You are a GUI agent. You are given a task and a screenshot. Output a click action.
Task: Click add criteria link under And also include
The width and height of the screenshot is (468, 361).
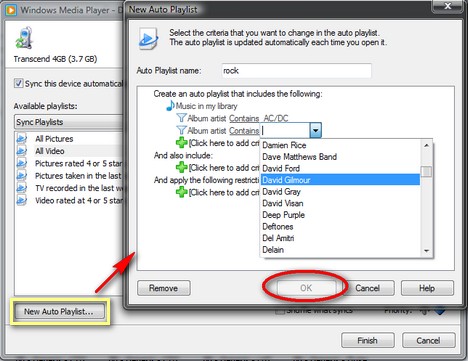[x=224, y=168]
